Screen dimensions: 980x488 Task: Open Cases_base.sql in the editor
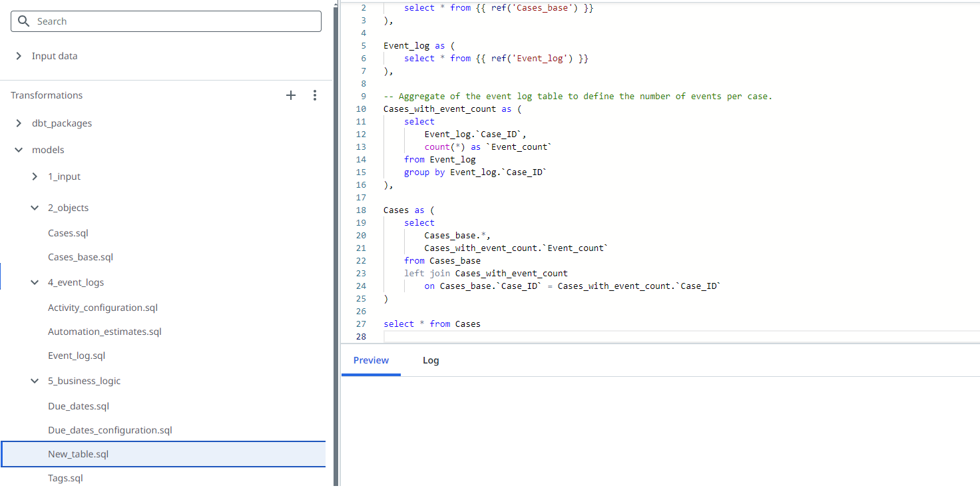coord(81,257)
